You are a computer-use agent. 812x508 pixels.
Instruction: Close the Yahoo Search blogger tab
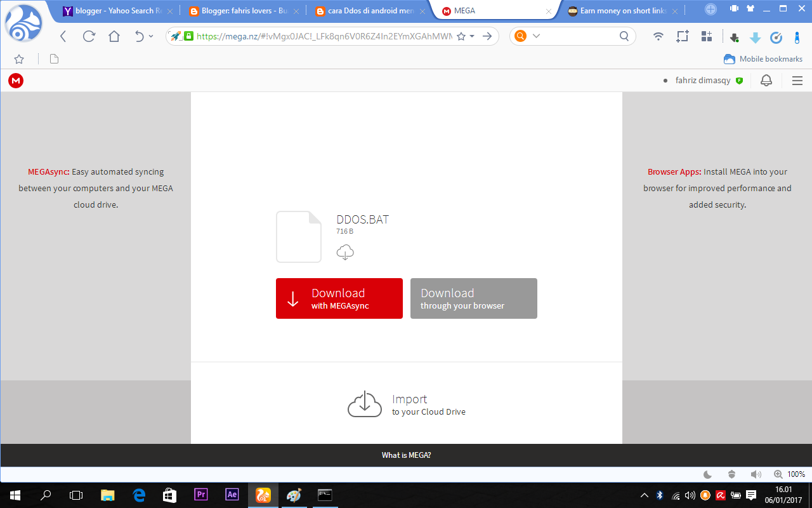pos(170,11)
